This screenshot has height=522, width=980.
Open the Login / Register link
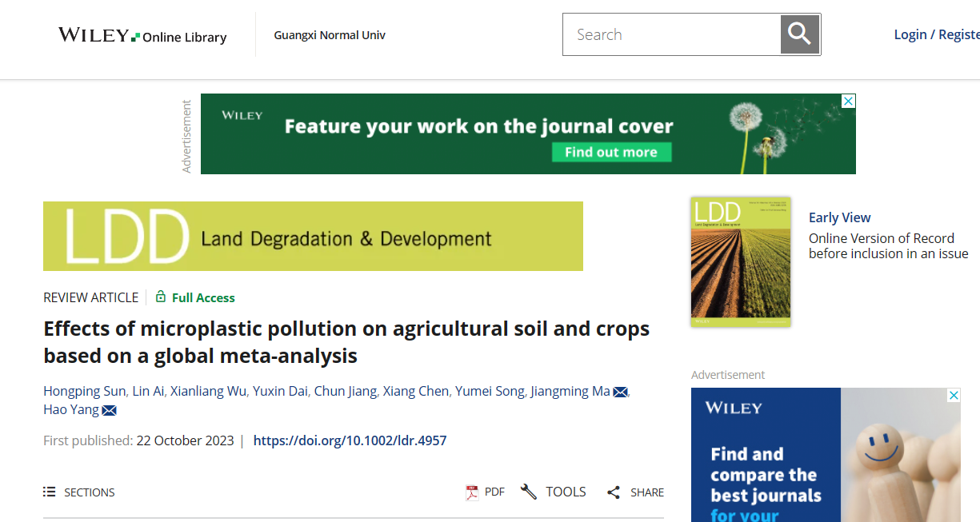coord(936,34)
